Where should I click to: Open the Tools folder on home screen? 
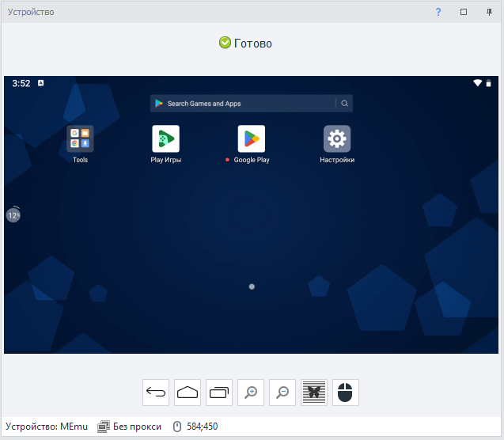pos(81,139)
